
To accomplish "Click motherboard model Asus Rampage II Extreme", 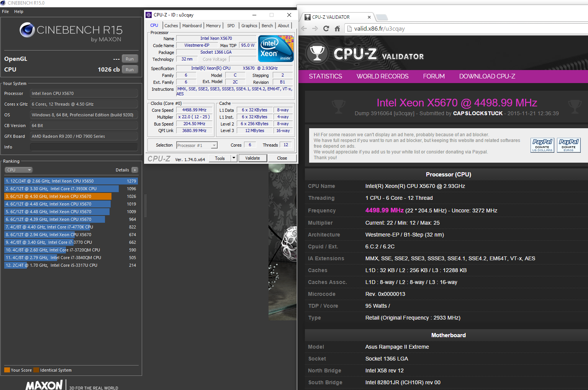I will pos(397,347).
